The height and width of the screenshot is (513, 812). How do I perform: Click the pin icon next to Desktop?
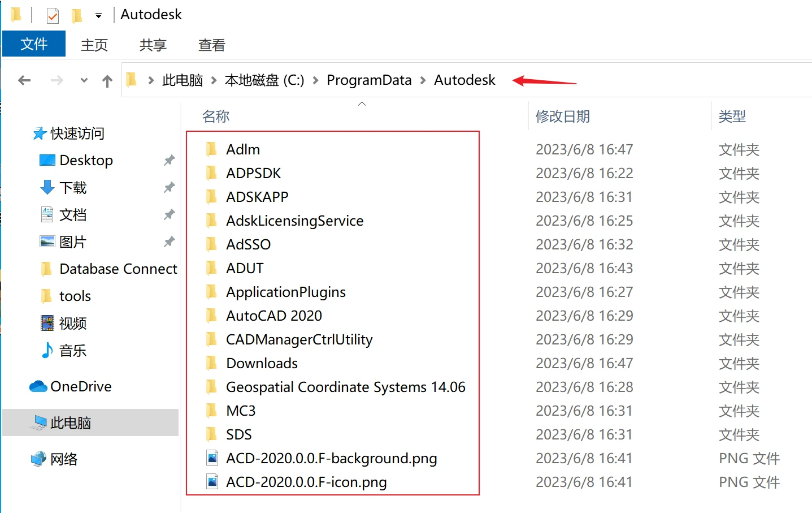[x=169, y=161]
